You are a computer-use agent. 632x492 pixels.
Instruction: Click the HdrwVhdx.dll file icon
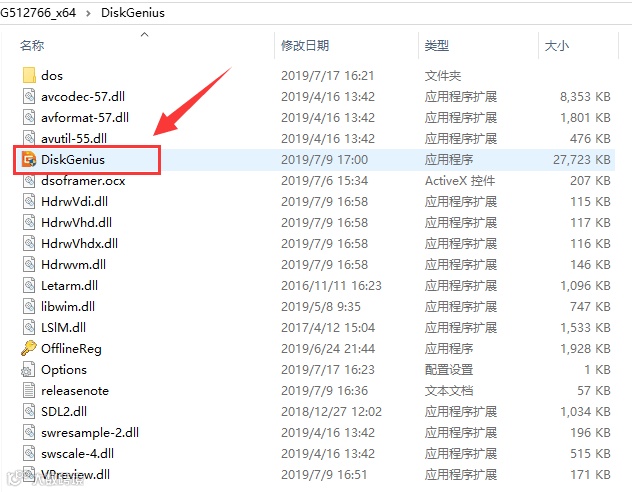[29, 243]
